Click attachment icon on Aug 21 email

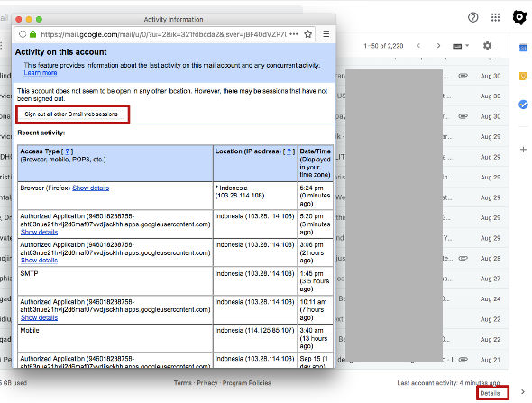pyautogui.click(x=463, y=360)
